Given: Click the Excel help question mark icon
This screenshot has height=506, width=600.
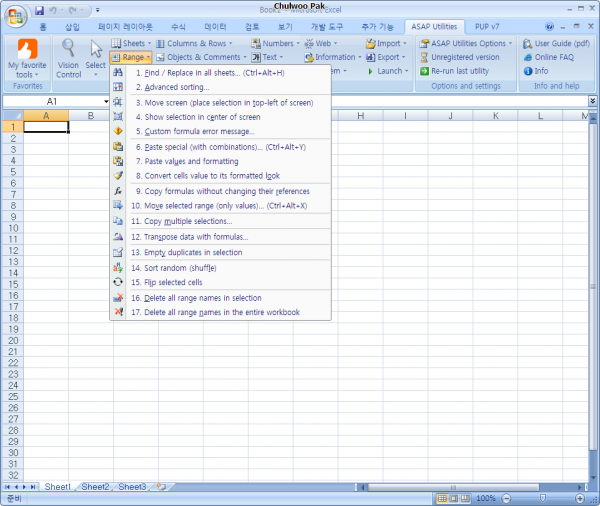Looking at the screenshot, I should (x=549, y=26).
